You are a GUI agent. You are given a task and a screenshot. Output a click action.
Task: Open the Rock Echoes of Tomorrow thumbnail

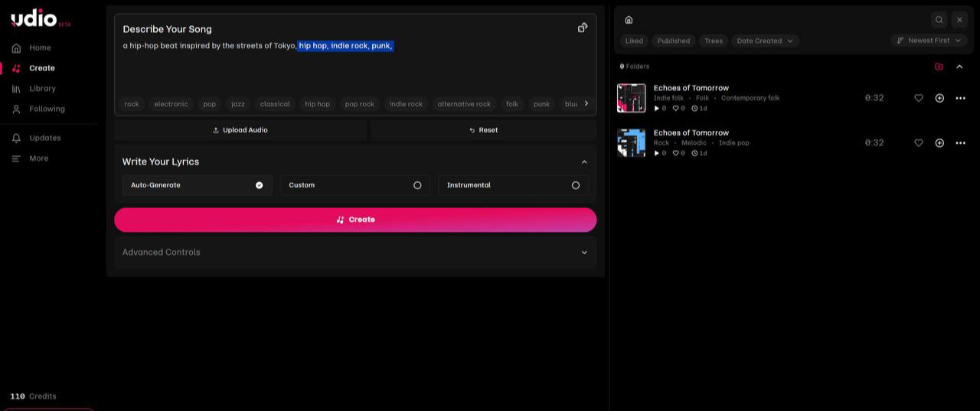[x=632, y=143]
